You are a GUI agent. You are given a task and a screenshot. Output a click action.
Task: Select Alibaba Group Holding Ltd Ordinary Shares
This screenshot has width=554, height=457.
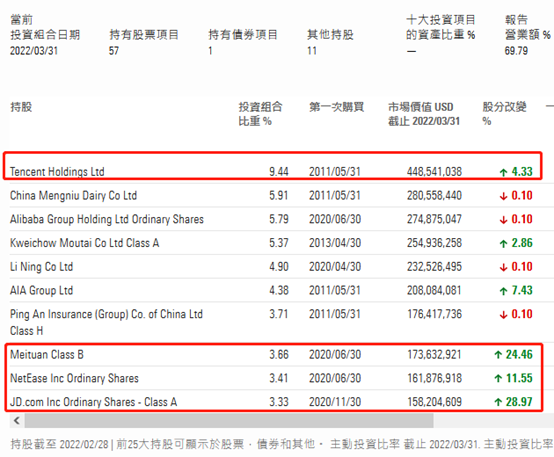tap(107, 219)
